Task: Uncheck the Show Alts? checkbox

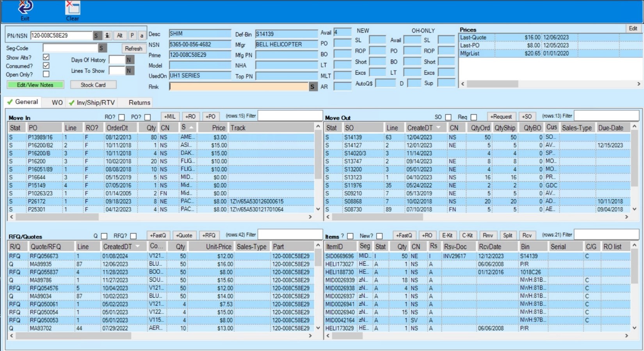Action: click(46, 57)
